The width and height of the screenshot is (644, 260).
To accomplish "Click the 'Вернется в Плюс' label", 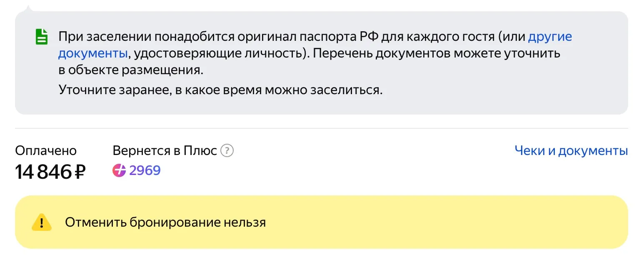I will click(x=165, y=150).
